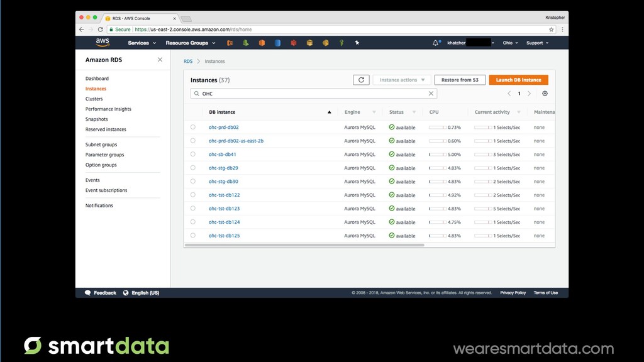Click CPU usage bar for ohc-sb-db41

pyautogui.click(x=438, y=155)
